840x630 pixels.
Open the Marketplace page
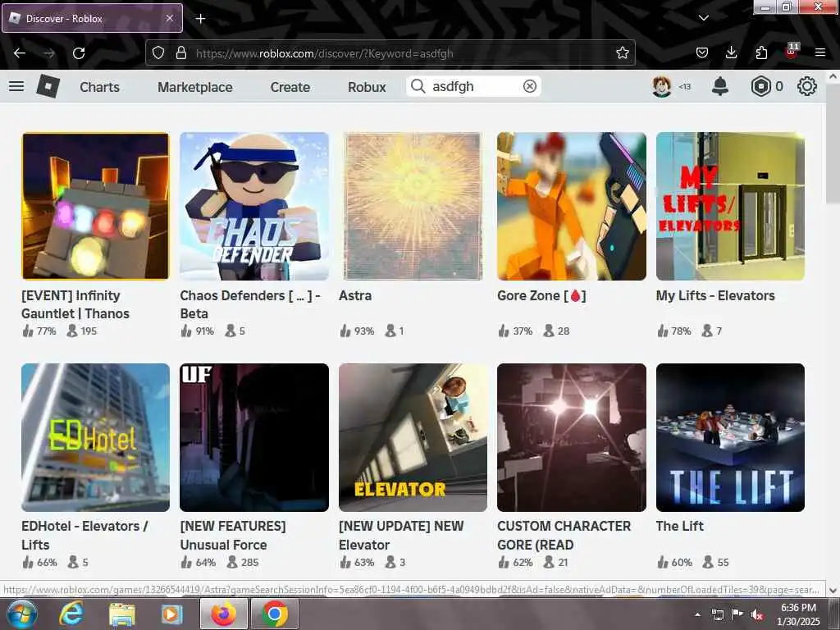pyautogui.click(x=195, y=87)
